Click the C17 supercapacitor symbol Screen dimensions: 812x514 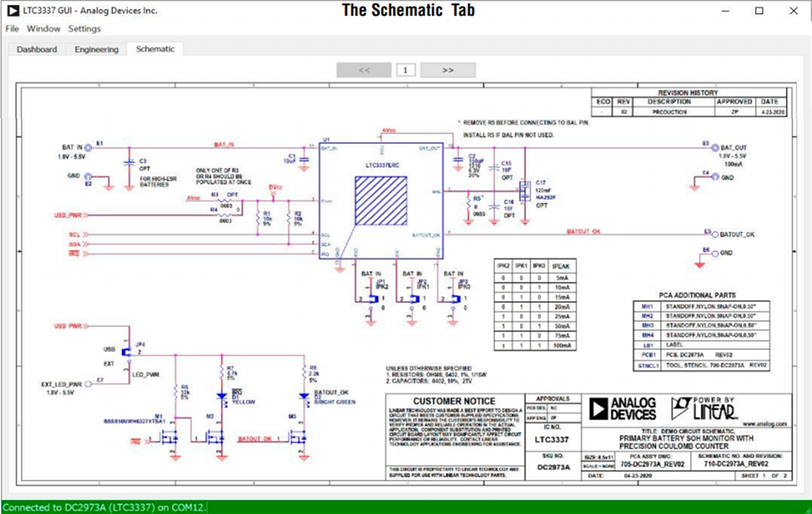point(524,192)
